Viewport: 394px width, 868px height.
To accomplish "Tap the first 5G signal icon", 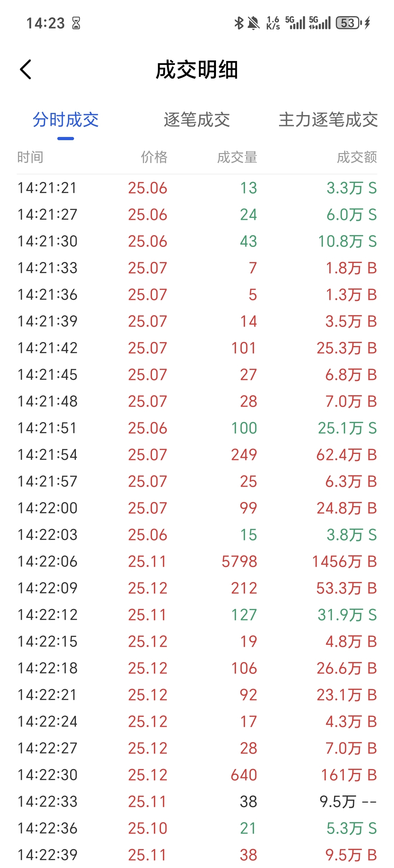I will click(x=295, y=23).
